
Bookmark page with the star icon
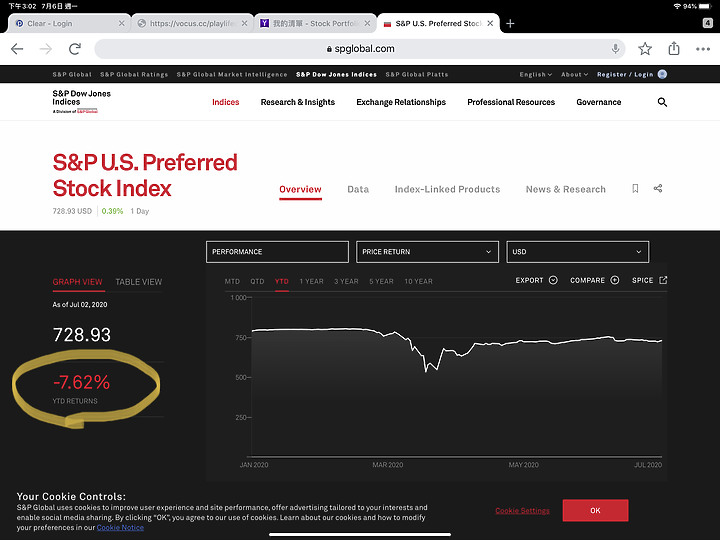tap(645, 49)
